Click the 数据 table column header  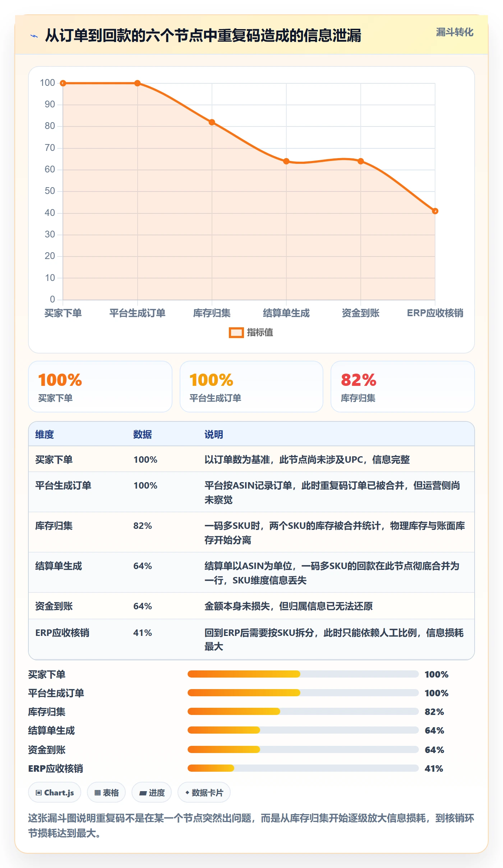[x=143, y=434]
